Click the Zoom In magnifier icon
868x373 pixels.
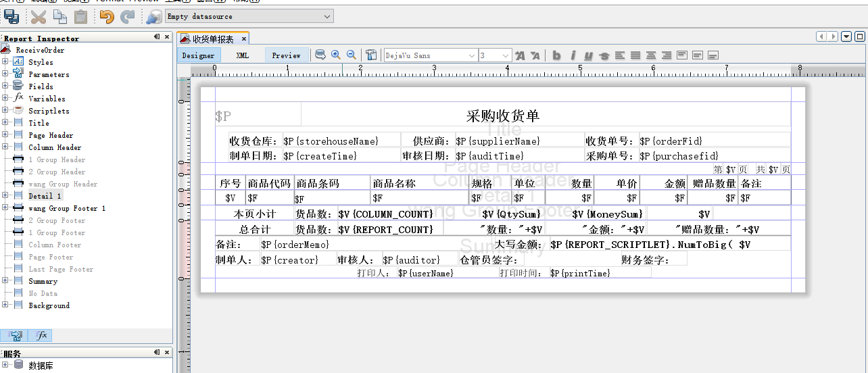(x=335, y=55)
